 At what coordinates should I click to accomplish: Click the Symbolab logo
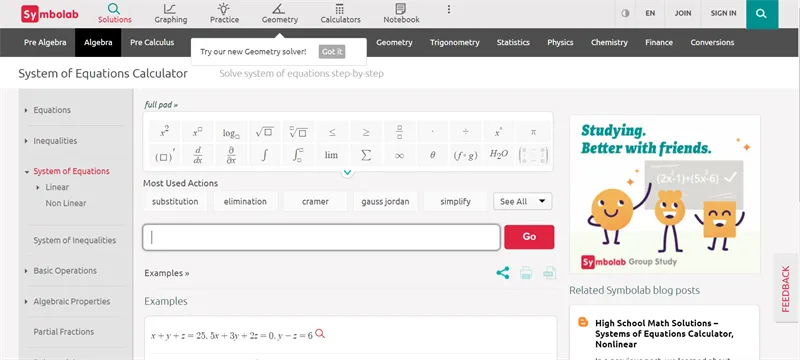point(50,14)
